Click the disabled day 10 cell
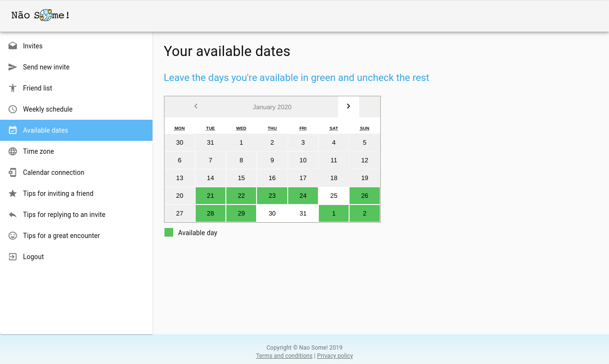Viewport: 609px width, 364px height. [x=303, y=160]
